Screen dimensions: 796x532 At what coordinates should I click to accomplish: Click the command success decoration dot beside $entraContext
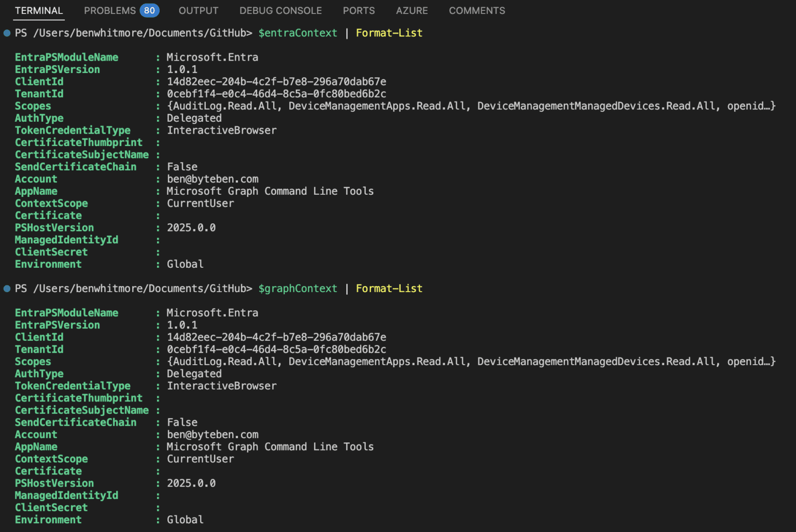click(x=7, y=33)
